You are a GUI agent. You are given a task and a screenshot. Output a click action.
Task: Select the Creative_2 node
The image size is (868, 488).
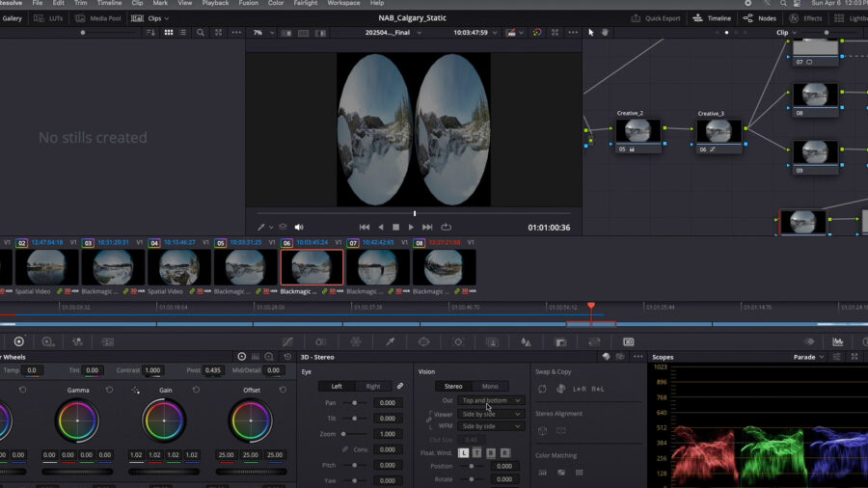coord(638,132)
